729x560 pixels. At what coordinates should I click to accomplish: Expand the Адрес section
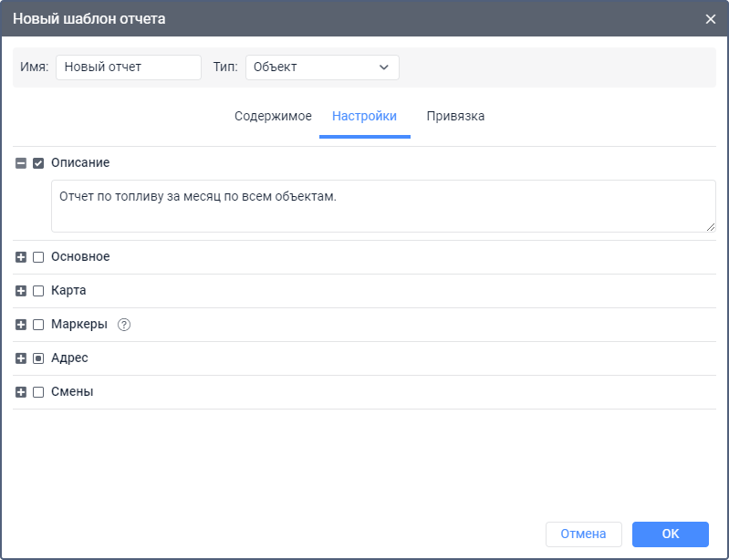pos(21,358)
